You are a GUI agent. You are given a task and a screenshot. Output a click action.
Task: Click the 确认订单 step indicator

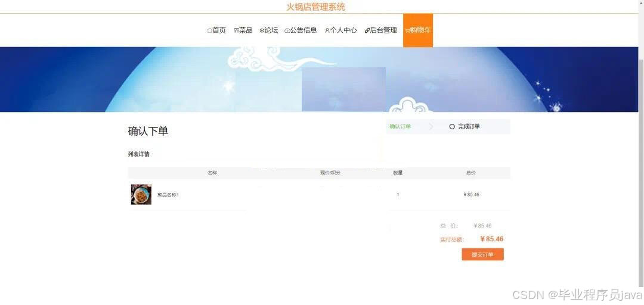click(x=400, y=126)
